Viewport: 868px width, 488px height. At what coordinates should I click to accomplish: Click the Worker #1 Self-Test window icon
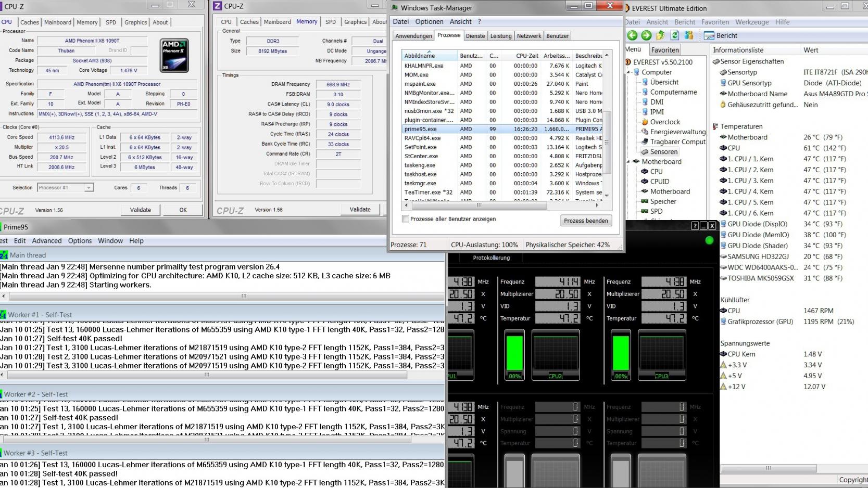(3, 315)
